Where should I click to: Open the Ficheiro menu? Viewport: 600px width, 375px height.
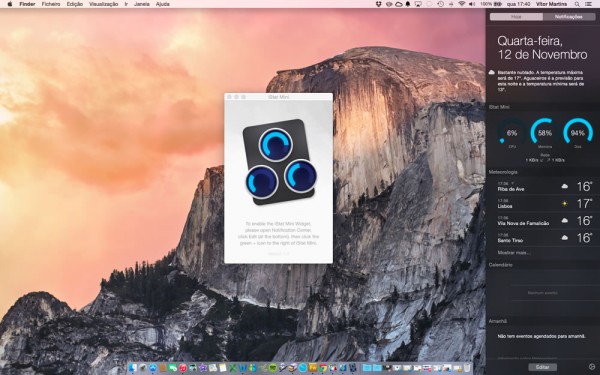[x=51, y=4]
